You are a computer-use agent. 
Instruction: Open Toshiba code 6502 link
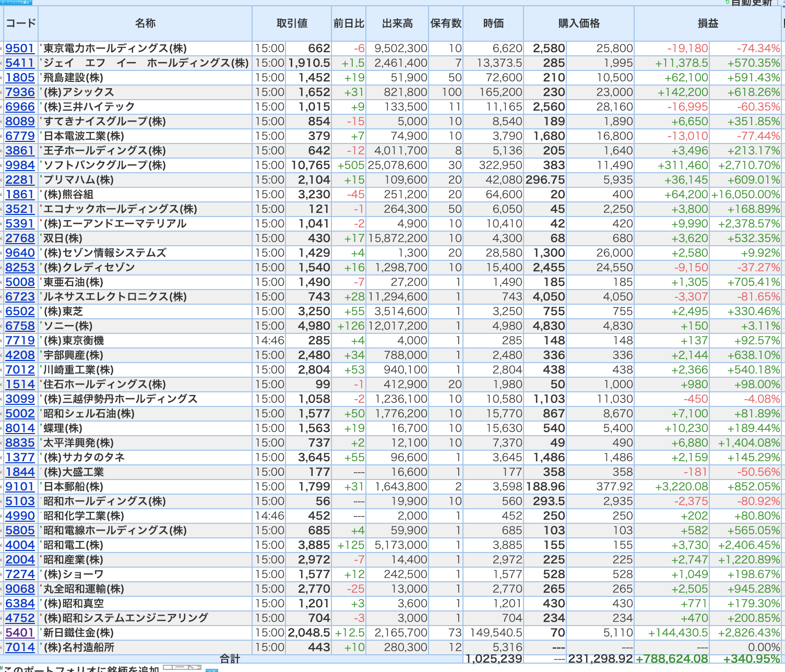(x=20, y=311)
